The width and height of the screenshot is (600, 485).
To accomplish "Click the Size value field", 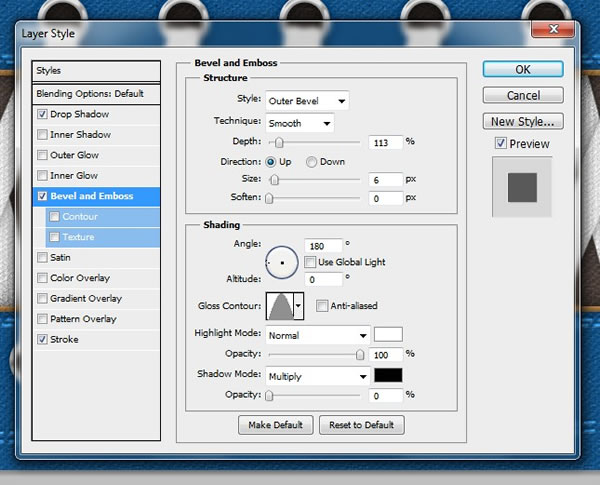I will tap(386, 180).
